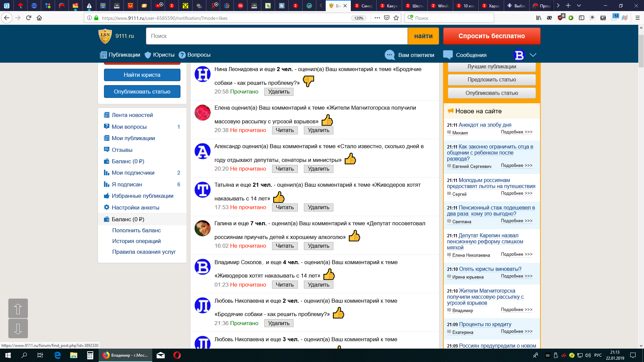Viewport: 644px width, 362px height.
Task: Open 'Вам ответили' chat bubble icon
Action: click(389, 55)
